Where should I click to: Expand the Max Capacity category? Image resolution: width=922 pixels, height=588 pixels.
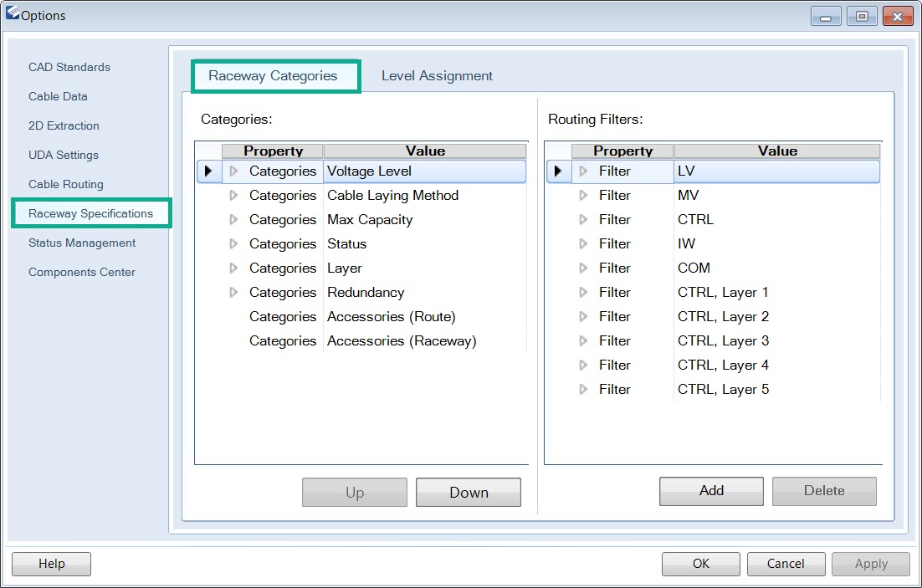[233, 219]
